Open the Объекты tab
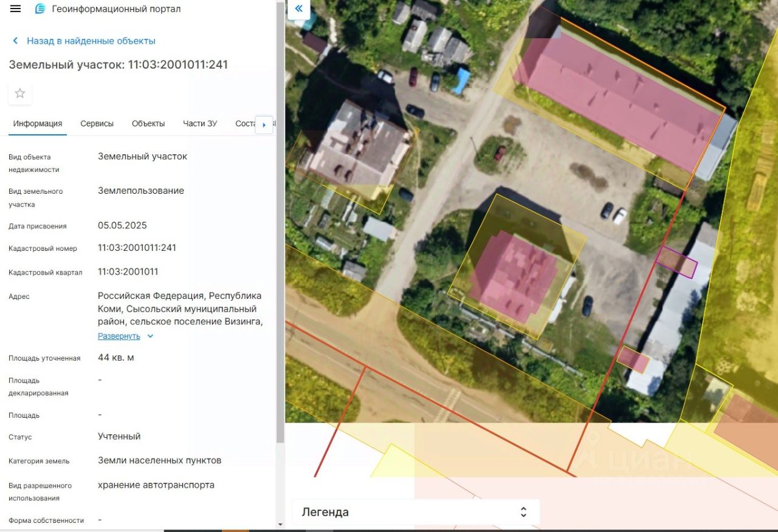This screenshot has width=778, height=532. [x=148, y=123]
